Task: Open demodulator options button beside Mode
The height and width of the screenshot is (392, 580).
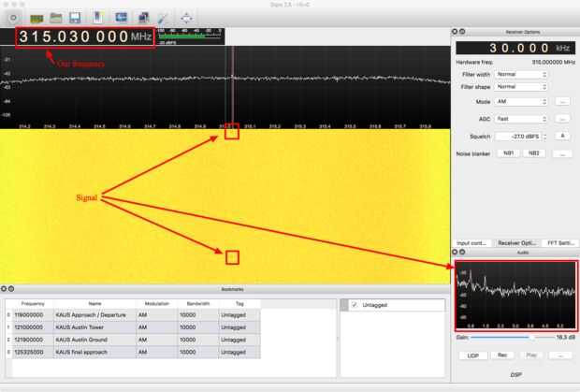Action: 562,101
